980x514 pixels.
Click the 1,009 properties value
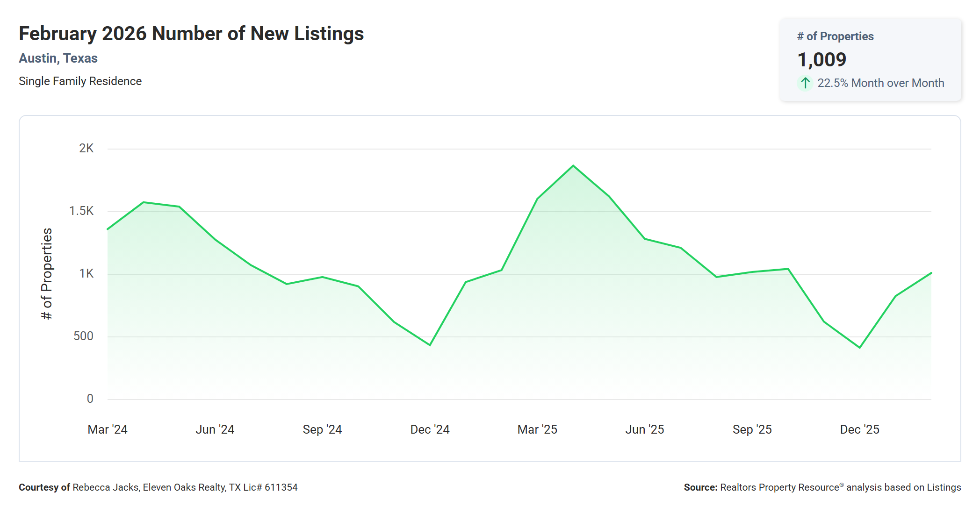(821, 60)
